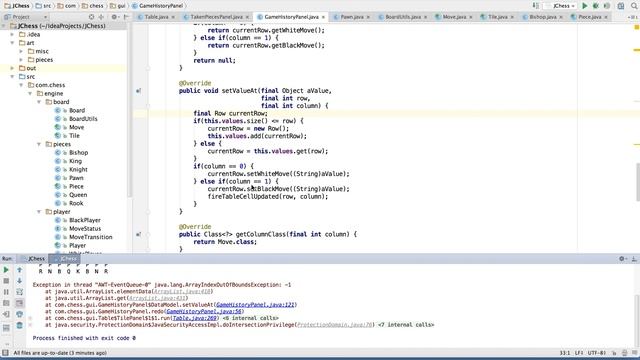The image size is (640, 360).
Task: Switch to the TakenPiecesPanel.java tab
Action: 216,17
